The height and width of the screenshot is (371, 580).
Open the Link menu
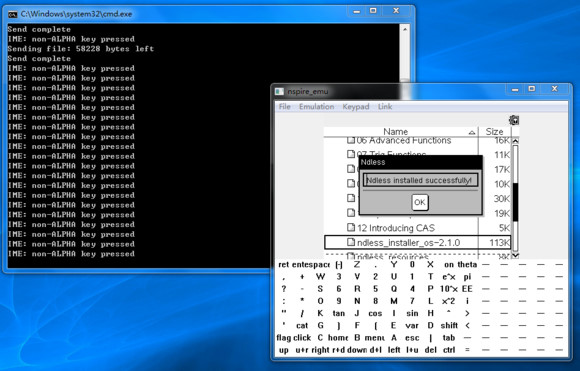[x=385, y=107]
